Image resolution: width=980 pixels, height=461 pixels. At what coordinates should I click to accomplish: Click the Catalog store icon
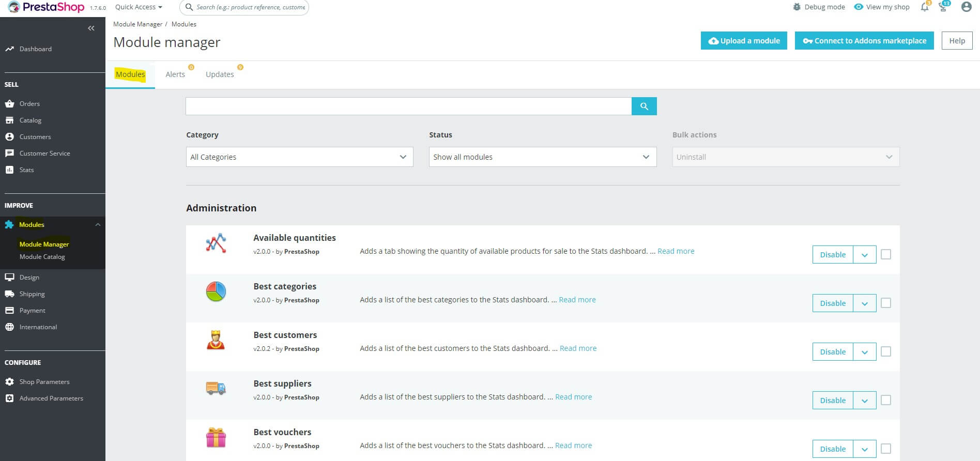9,120
